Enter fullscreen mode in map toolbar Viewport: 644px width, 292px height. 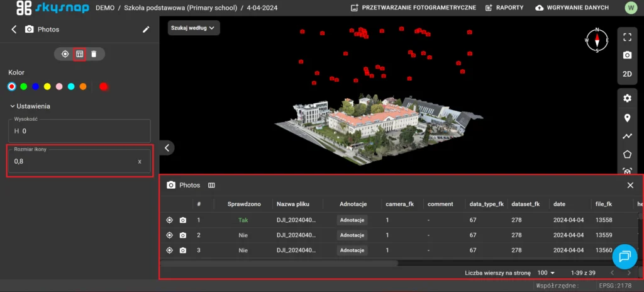(627, 37)
